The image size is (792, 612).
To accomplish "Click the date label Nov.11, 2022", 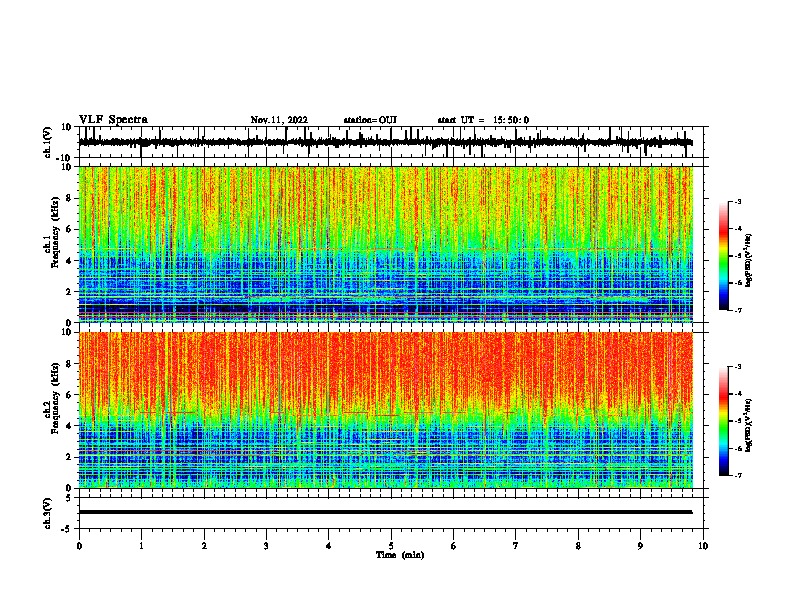I will point(279,120).
